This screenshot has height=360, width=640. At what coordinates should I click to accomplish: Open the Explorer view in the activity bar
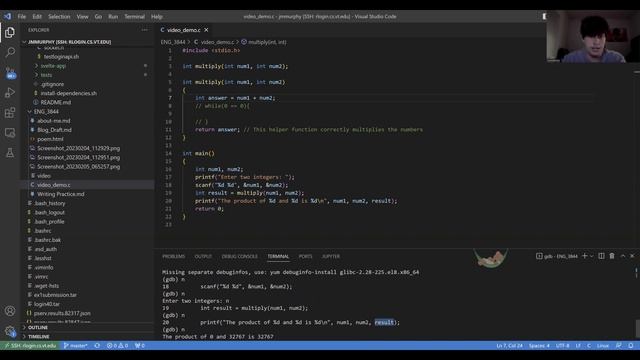pos(10,32)
